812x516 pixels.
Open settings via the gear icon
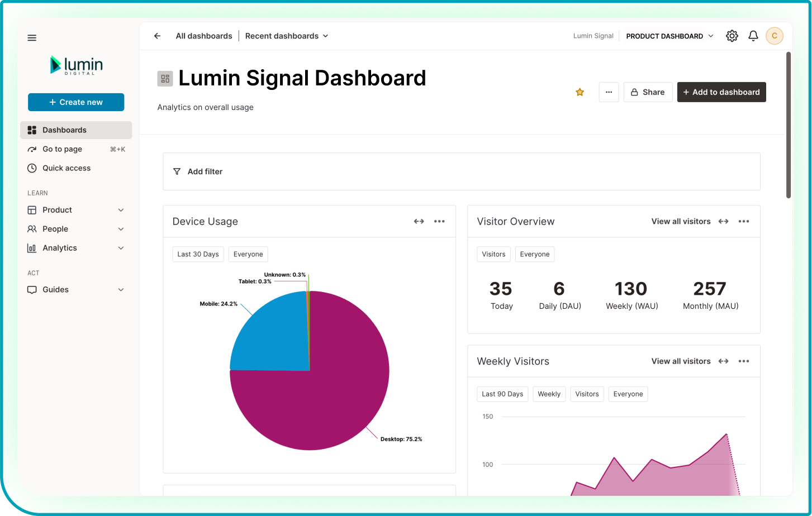point(732,36)
